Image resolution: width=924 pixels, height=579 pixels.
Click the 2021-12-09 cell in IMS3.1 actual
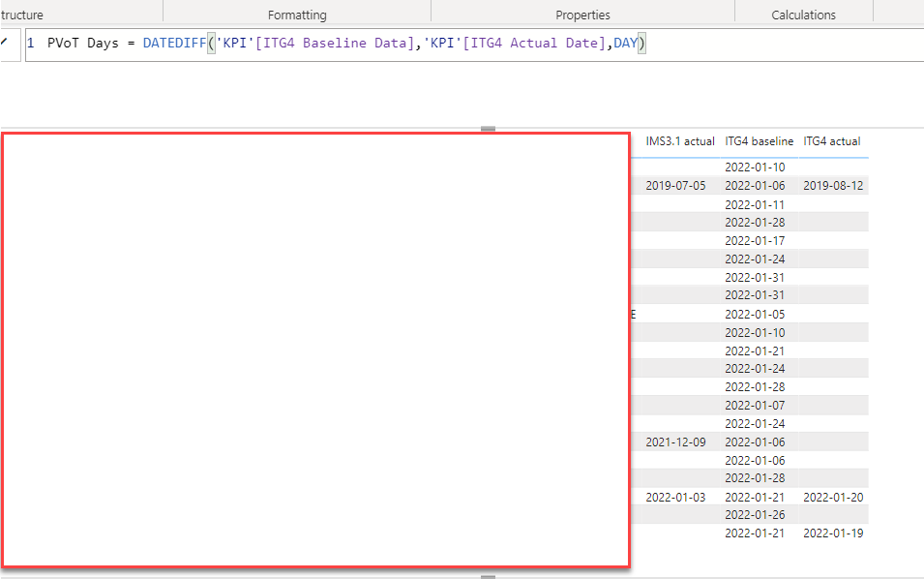[675, 442]
